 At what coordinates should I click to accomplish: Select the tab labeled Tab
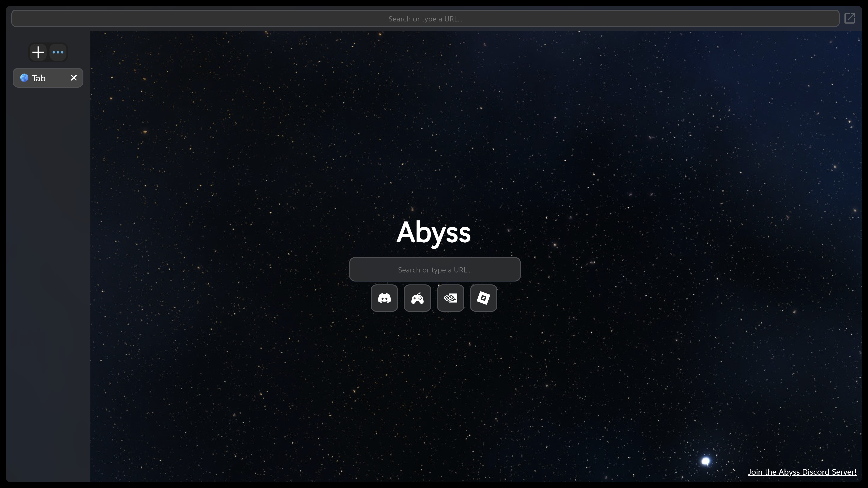54,78
